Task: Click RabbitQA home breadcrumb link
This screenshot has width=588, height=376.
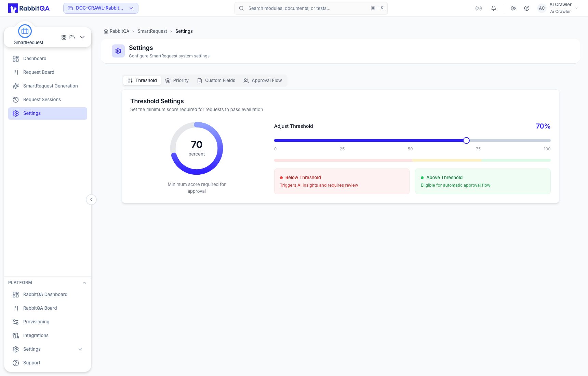Action: pyautogui.click(x=117, y=31)
